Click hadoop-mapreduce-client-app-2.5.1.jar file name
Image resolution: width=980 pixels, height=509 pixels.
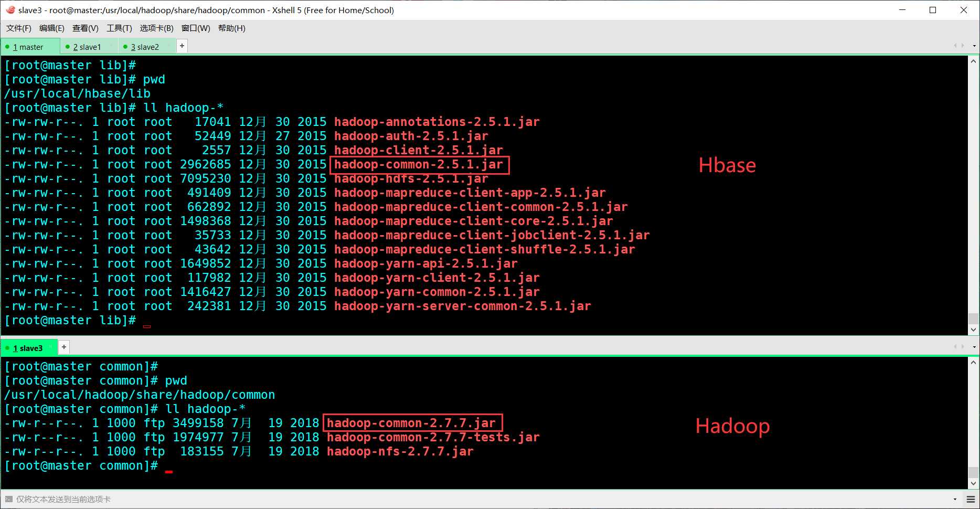(x=470, y=193)
